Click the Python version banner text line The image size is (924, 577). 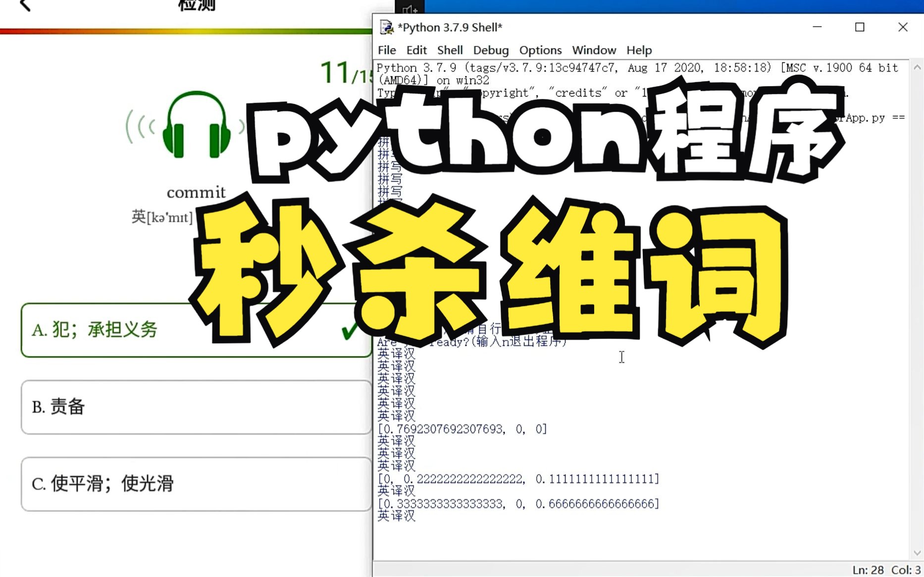[637, 68]
